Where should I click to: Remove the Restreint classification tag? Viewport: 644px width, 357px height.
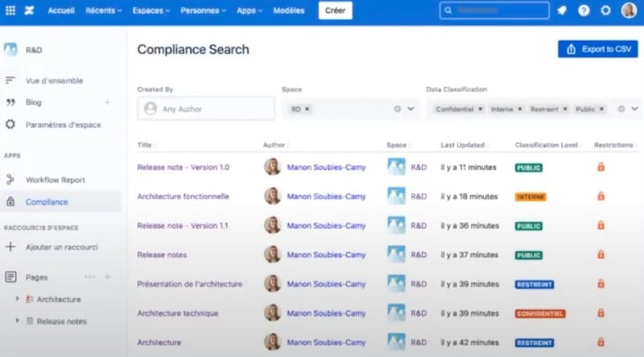click(565, 109)
